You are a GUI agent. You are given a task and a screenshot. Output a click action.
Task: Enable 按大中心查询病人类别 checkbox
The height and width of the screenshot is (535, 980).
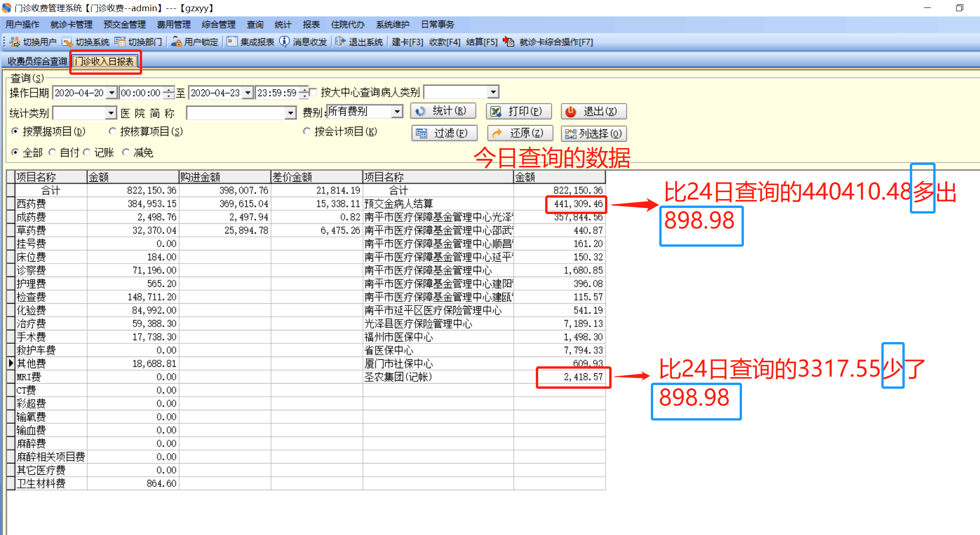click(x=313, y=93)
